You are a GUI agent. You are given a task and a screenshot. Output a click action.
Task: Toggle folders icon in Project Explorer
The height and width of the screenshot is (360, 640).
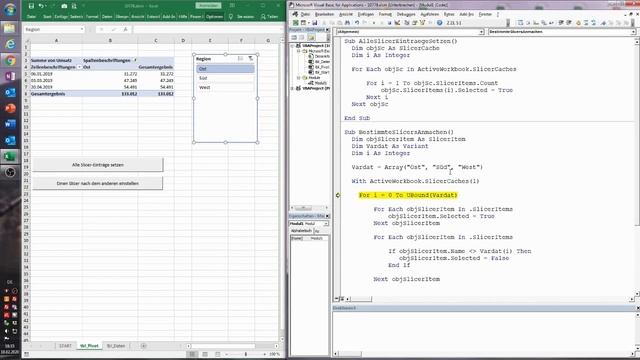click(x=311, y=38)
